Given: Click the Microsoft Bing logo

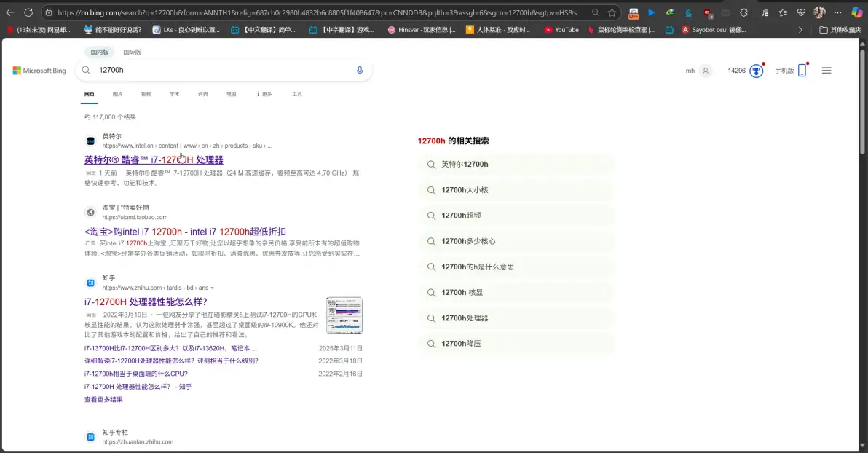Looking at the screenshot, I should click(39, 71).
